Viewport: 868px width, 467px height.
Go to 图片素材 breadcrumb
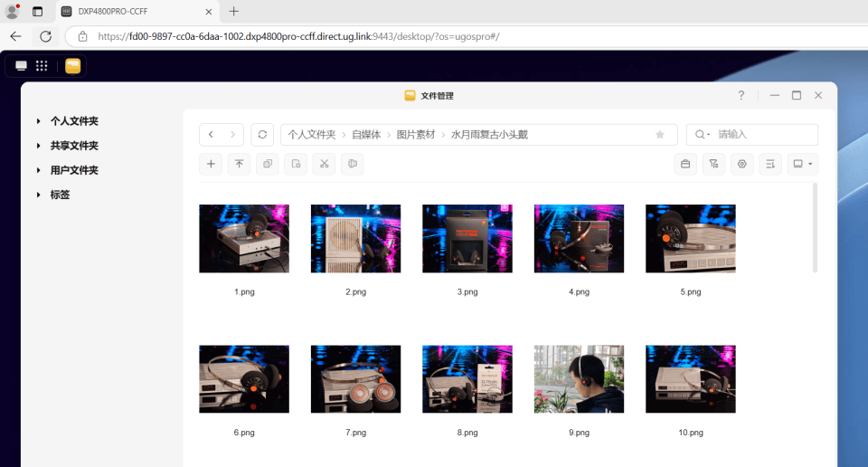(416, 135)
